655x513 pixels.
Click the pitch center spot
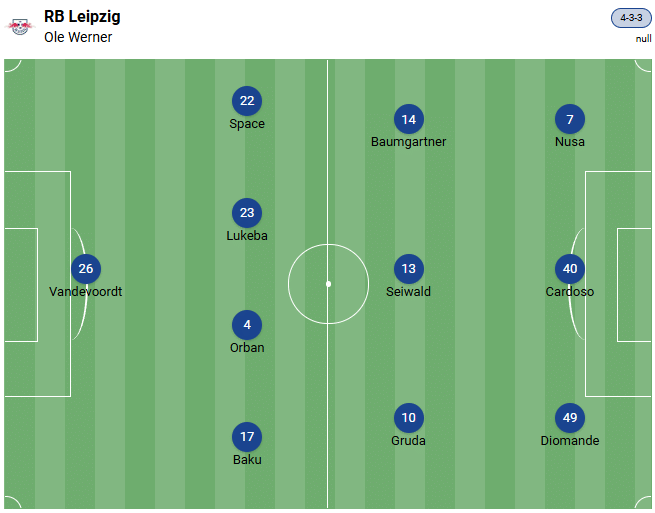coord(328,284)
